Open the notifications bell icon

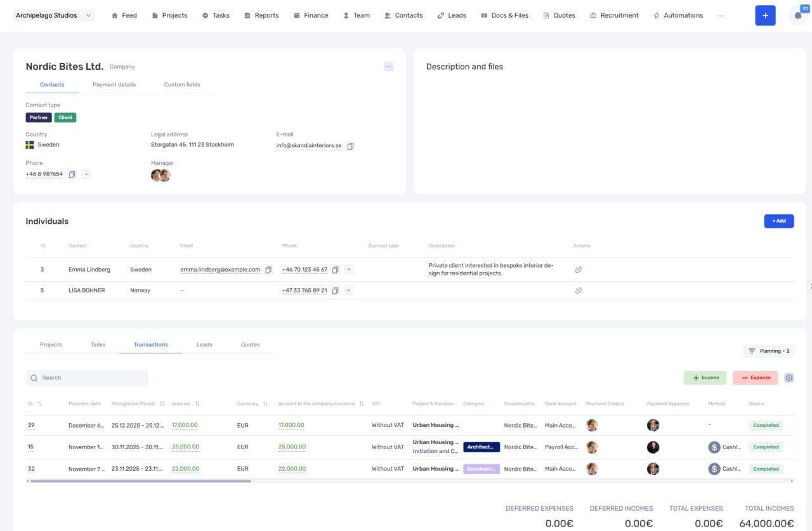[798, 16]
